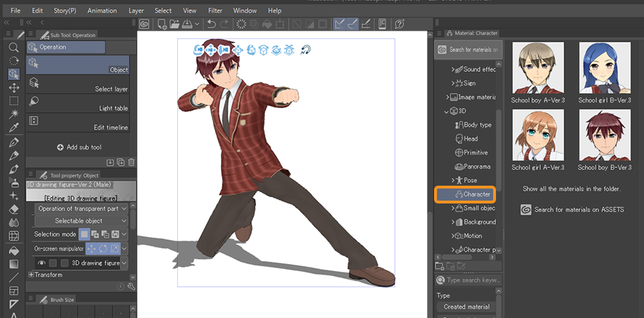Toggle the move on-screen manipulator
Viewport: 644px width, 318px height.
click(x=92, y=248)
